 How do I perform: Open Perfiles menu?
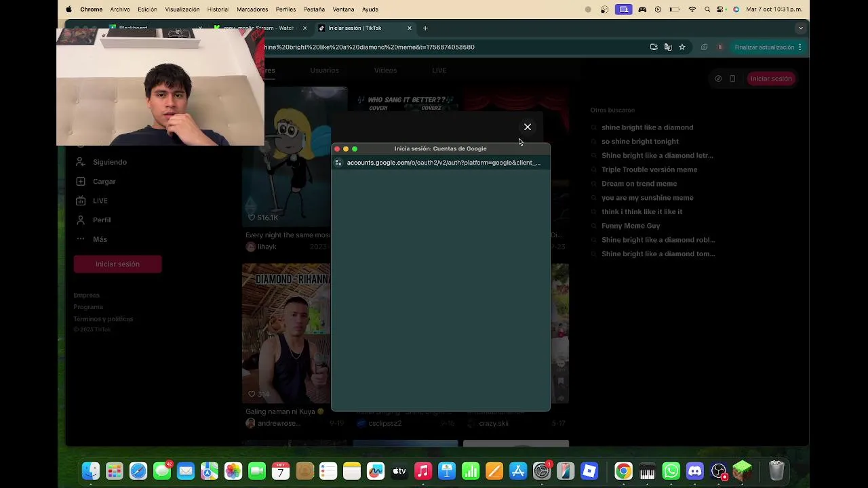tap(285, 9)
